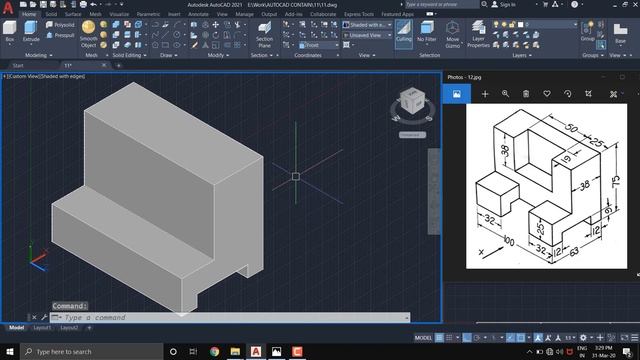
Task: Toggle ortho mode in the status bar
Action: 467,338
